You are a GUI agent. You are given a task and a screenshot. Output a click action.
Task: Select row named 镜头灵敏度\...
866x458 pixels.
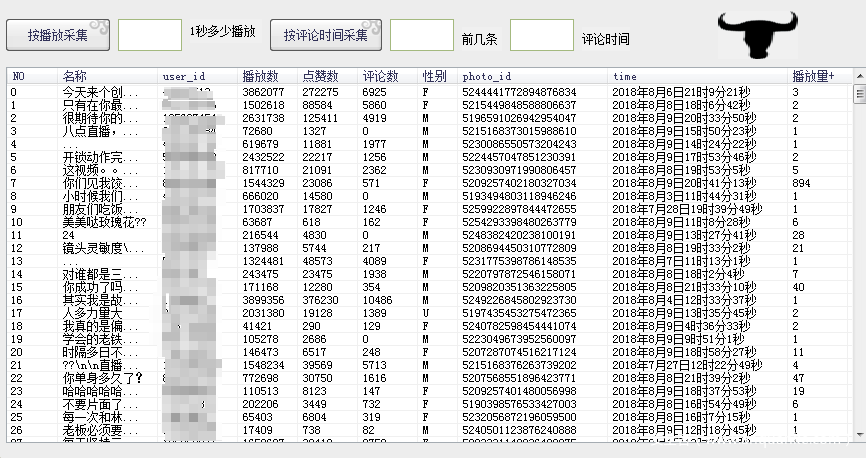(x=430, y=248)
